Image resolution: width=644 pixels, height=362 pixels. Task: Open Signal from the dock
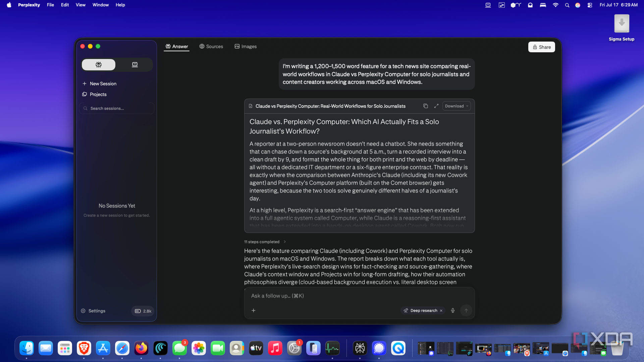379,348
